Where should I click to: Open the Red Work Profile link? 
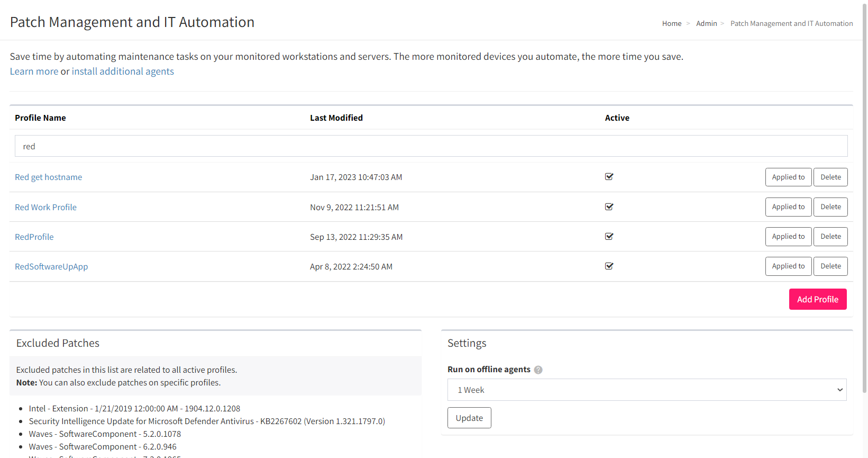[x=45, y=207]
